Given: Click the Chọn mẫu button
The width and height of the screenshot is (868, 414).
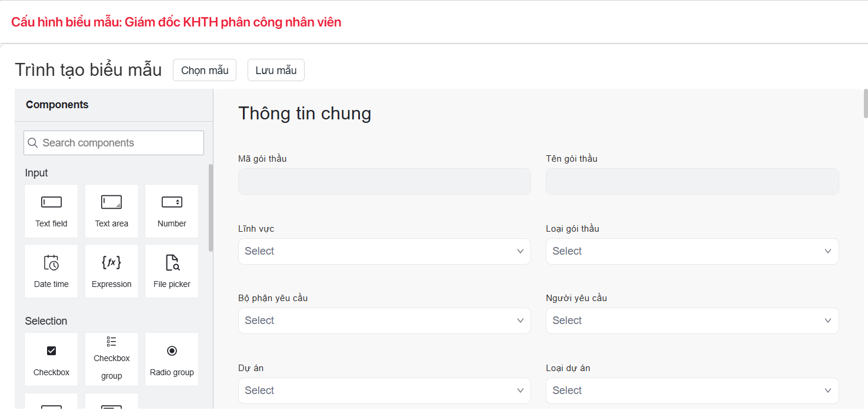Looking at the screenshot, I should click(205, 71).
